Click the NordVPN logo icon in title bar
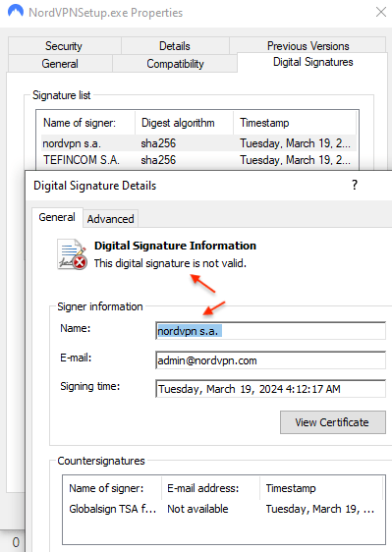The width and height of the screenshot is (392, 552). pyautogui.click(x=16, y=12)
